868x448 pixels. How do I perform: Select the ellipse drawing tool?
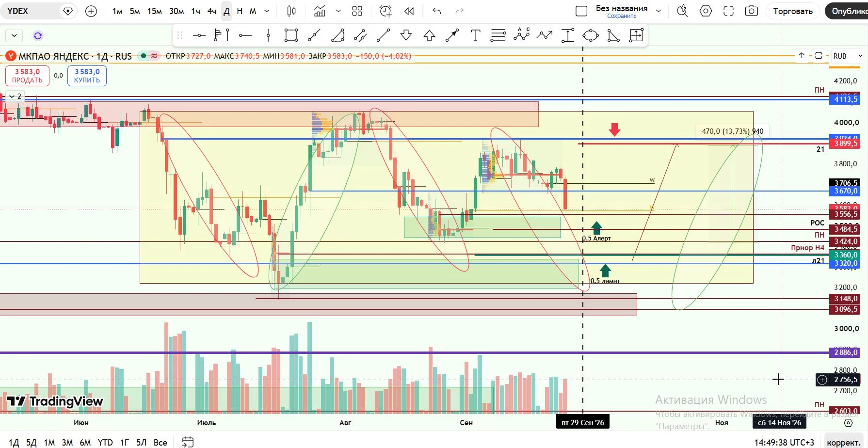[x=590, y=35]
